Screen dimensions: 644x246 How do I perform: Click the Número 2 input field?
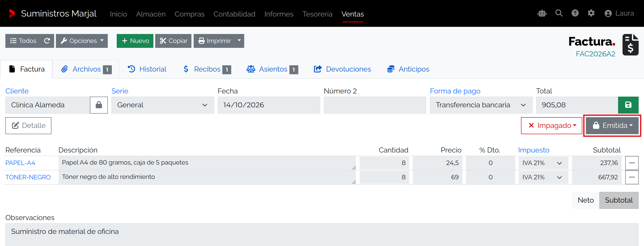(x=375, y=105)
